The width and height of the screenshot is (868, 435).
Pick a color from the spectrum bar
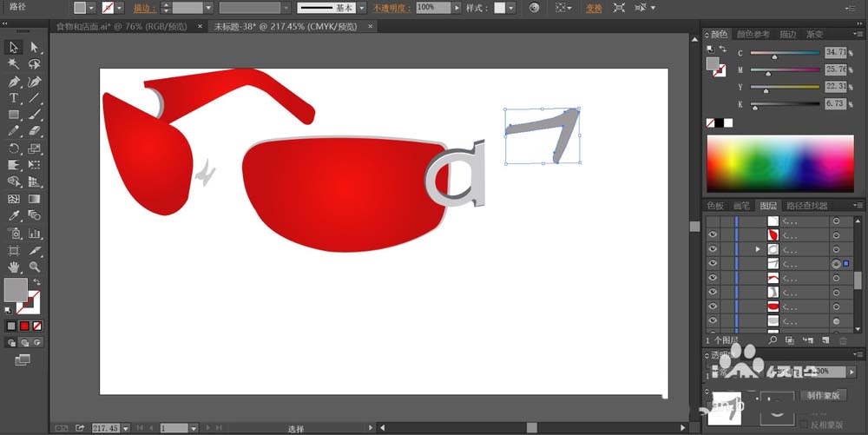[x=780, y=164]
